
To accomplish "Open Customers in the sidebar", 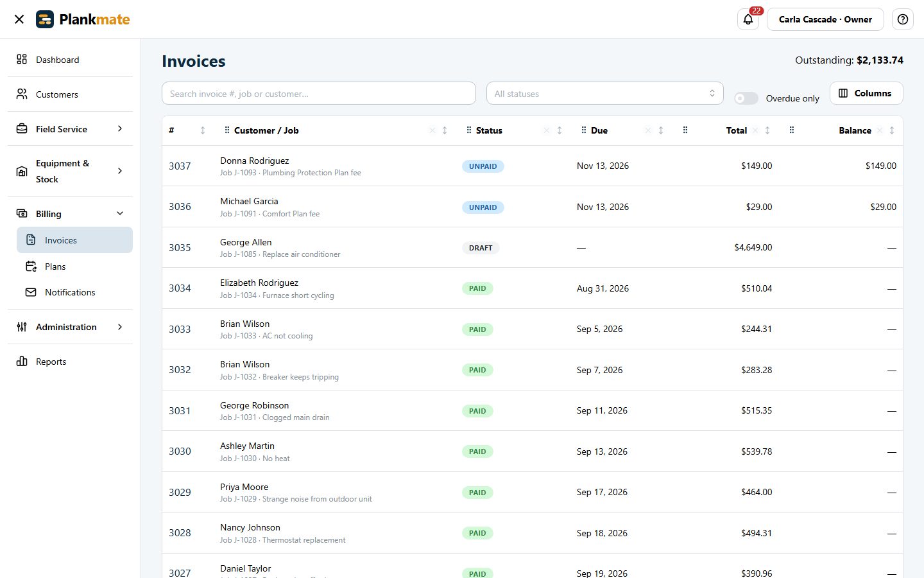I will click(70, 94).
